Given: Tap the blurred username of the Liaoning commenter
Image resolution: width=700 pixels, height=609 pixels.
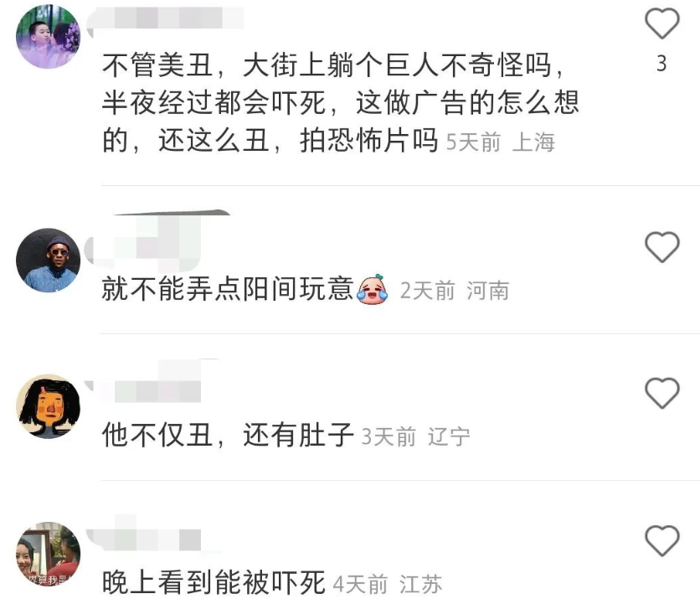Looking at the screenshot, I should point(152,382).
